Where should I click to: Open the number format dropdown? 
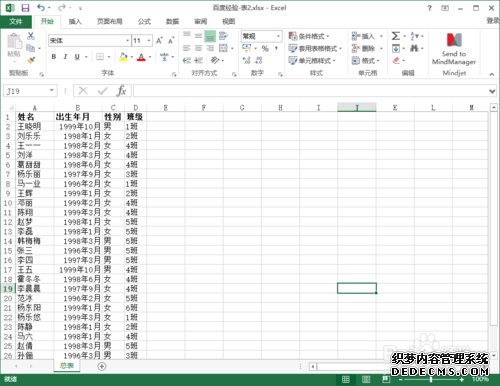click(x=278, y=36)
